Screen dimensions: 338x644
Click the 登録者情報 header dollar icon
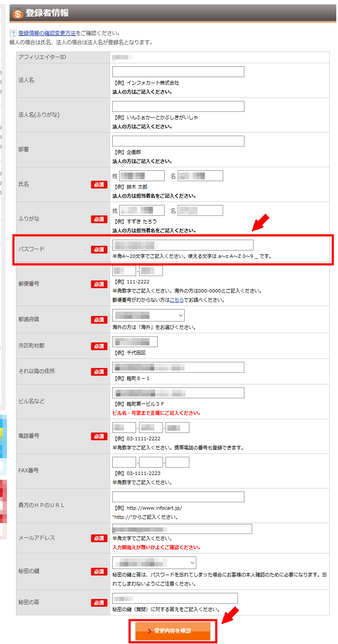pos(18,13)
